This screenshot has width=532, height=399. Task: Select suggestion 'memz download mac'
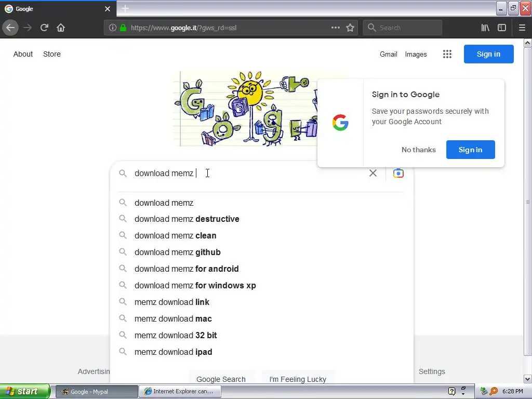coord(261,318)
